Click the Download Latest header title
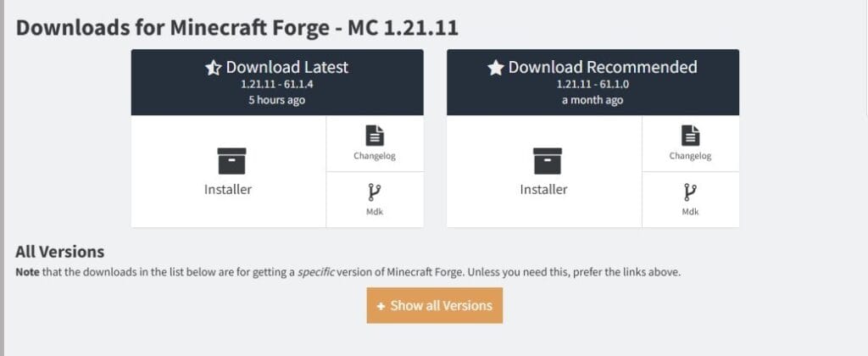Screen dimensions: 868x356 [x=287, y=67]
